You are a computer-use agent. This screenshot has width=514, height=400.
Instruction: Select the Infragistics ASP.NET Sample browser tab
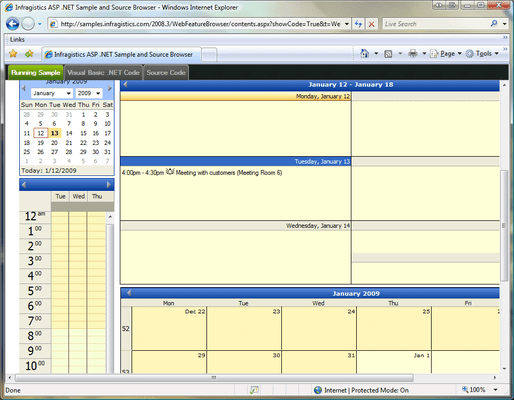click(x=121, y=54)
